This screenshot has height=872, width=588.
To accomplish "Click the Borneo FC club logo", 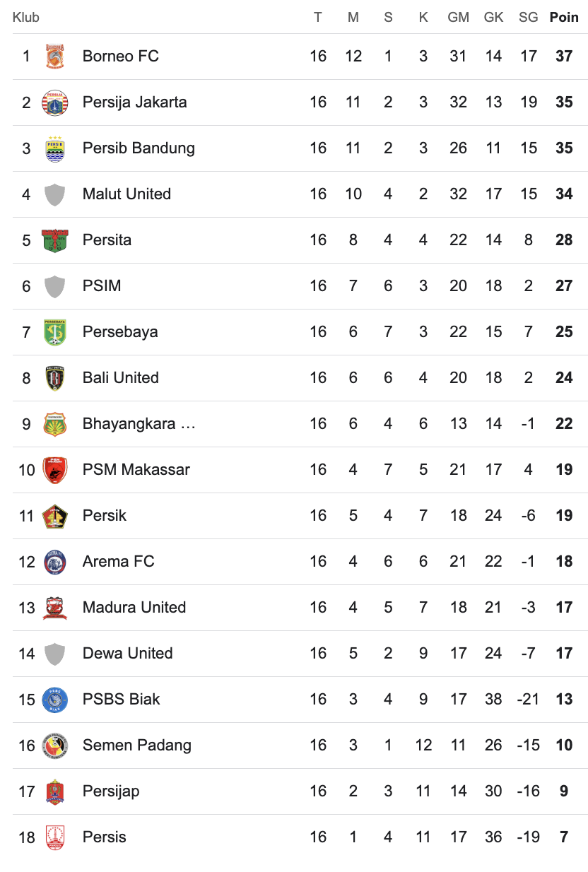I will click(54, 57).
